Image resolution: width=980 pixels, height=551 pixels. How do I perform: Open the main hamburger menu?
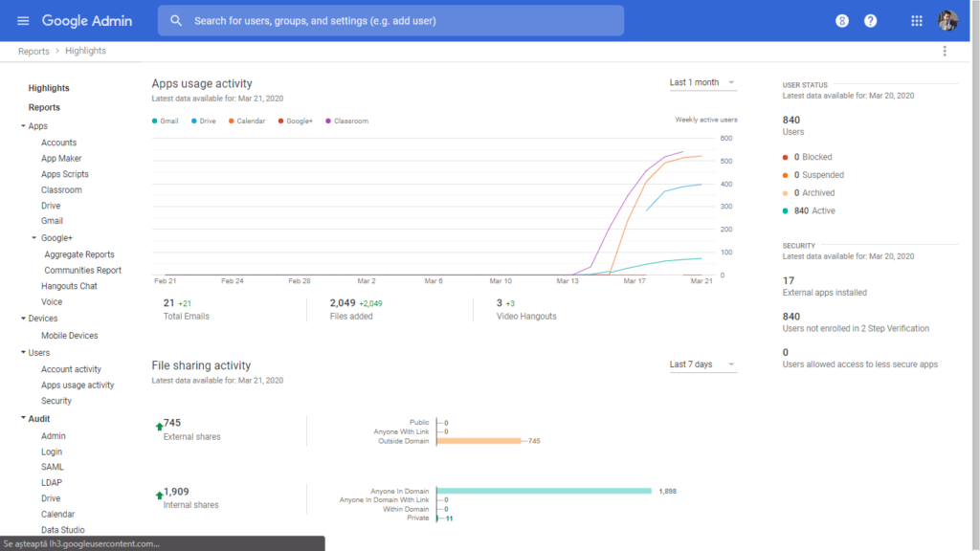[23, 21]
